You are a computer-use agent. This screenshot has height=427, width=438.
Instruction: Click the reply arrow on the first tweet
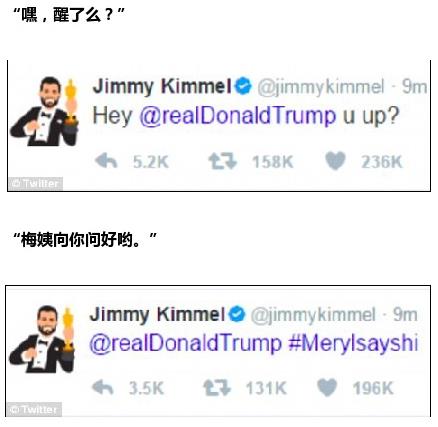106,161
